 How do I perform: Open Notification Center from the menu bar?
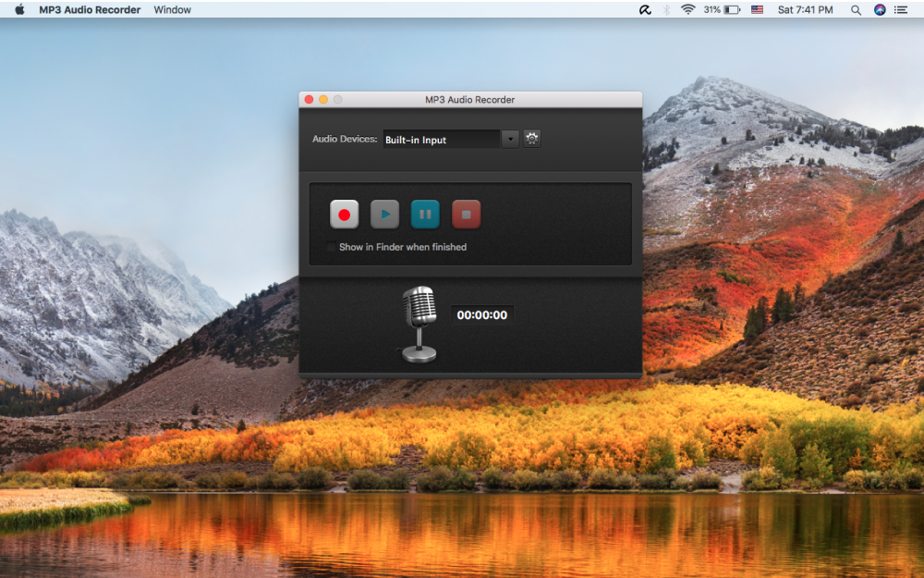coord(903,9)
